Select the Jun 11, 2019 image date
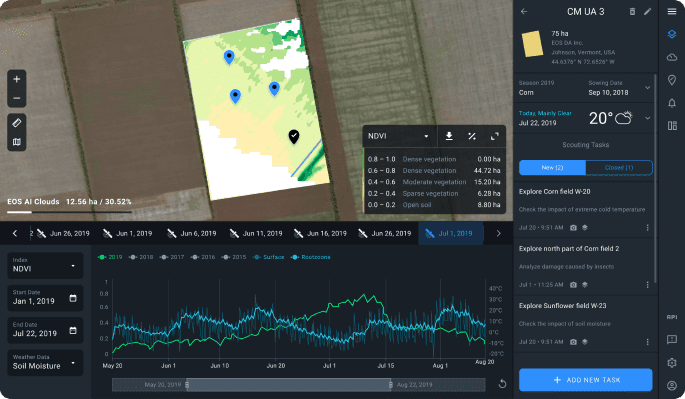 257,233
